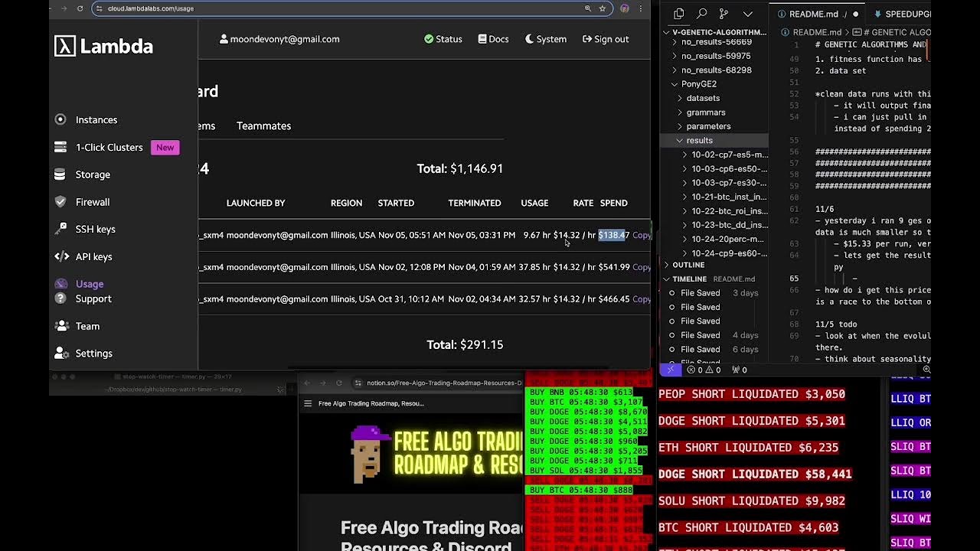Click the moondevonyt@gmail.com account label

click(279, 39)
